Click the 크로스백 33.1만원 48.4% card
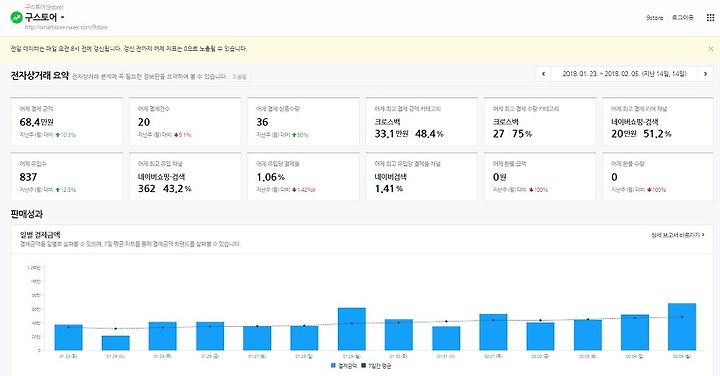Viewport: 720px width, 376px height. (422, 122)
